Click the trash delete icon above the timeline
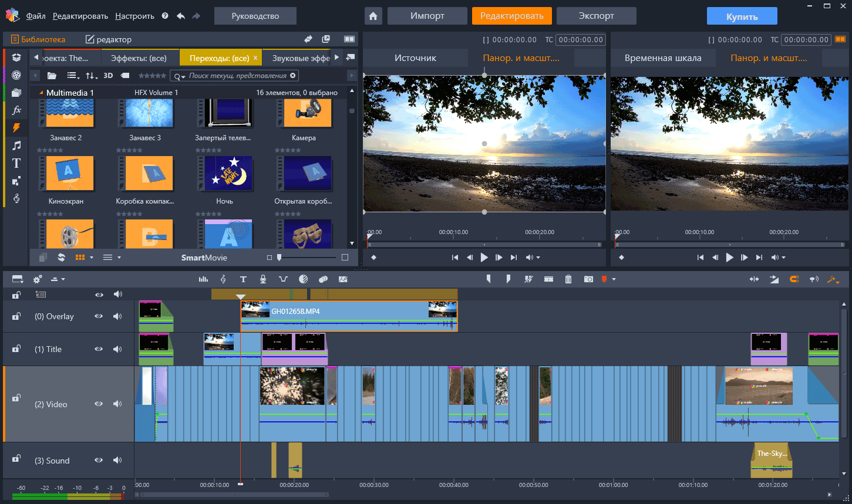The height and width of the screenshot is (504, 852). pyautogui.click(x=568, y=279)
